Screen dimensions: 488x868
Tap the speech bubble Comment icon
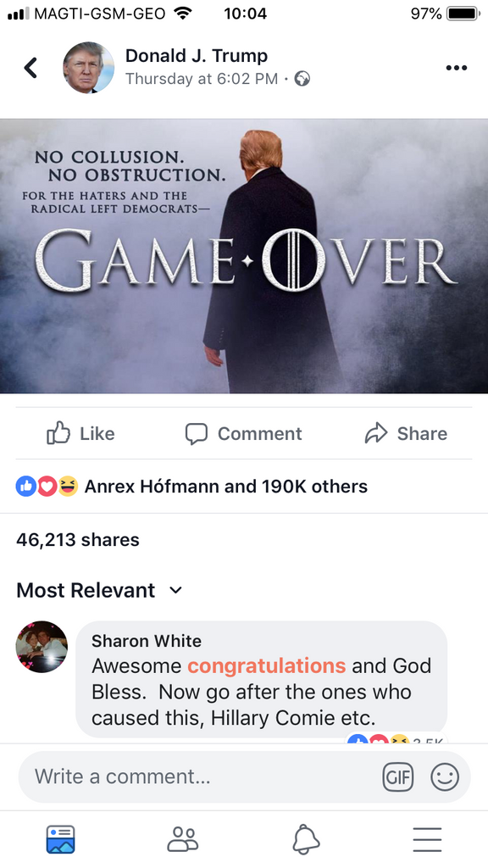pyautogui.click(x=196, y=434)
